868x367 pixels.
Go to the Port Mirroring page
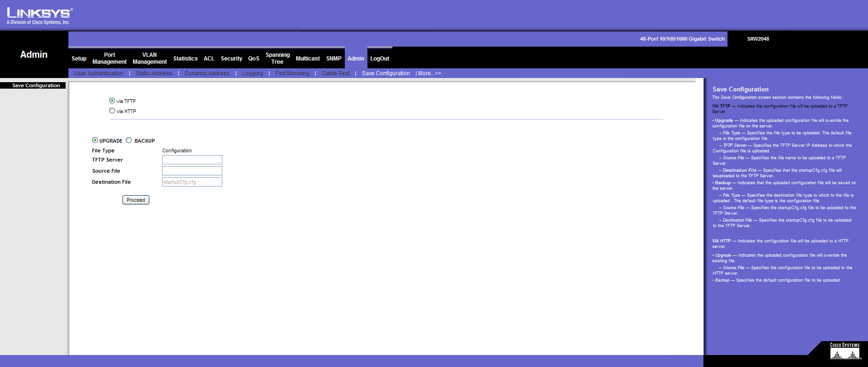(x=292, y=73)
